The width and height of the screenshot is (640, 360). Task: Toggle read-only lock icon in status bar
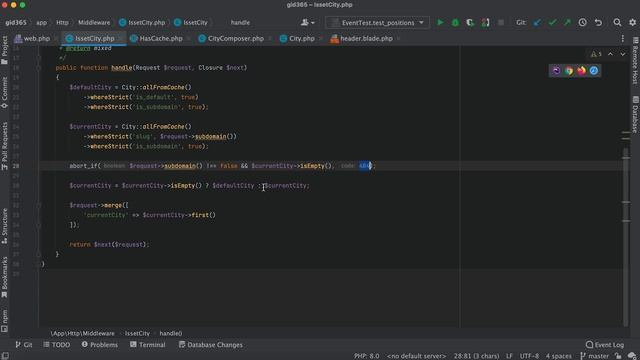point(618,356)
